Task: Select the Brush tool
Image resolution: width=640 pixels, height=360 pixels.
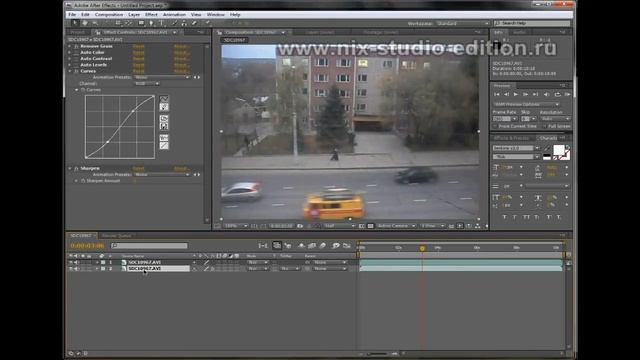Action: pyautogui.click(x=174, y=23)
